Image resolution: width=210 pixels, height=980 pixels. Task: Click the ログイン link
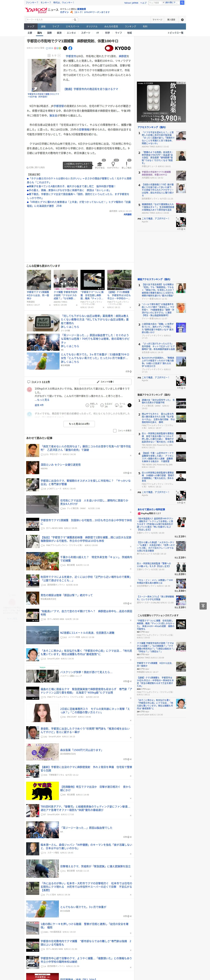point(64,12)
